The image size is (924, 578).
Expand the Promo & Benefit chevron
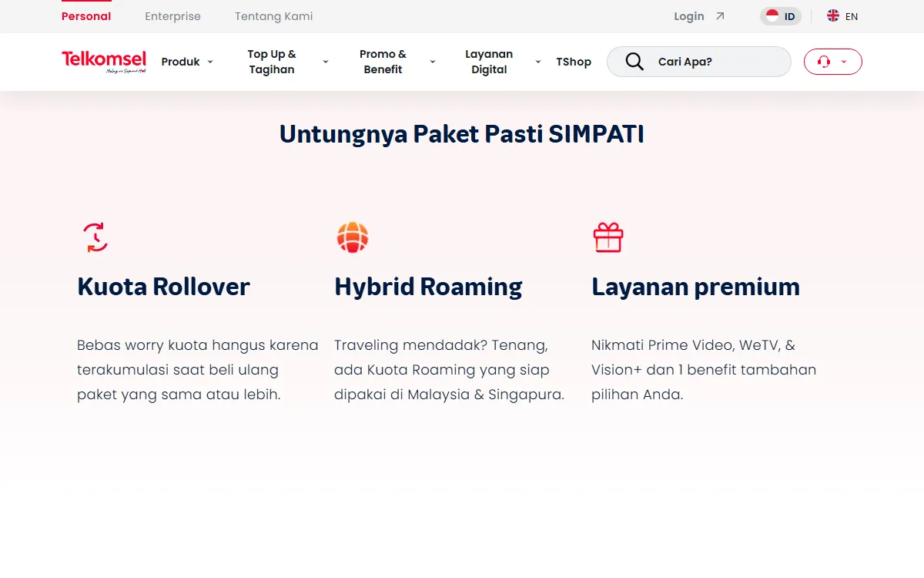coord(433,62)
